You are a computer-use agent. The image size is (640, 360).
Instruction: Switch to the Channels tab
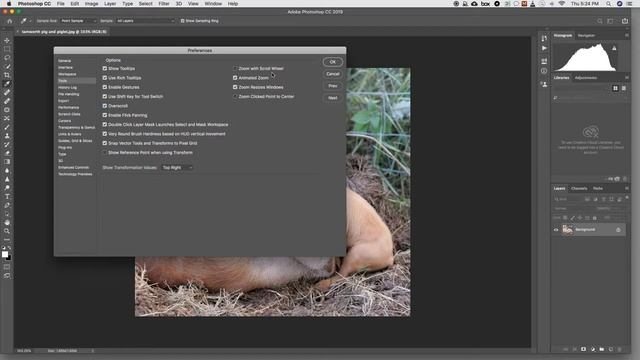pos(579,189)
